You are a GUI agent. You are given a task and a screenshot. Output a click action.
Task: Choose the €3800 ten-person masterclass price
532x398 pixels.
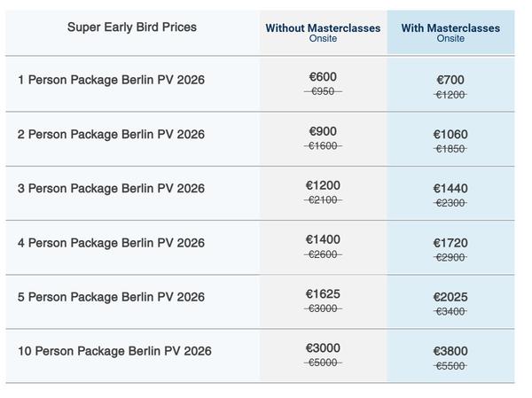point(450,351)
